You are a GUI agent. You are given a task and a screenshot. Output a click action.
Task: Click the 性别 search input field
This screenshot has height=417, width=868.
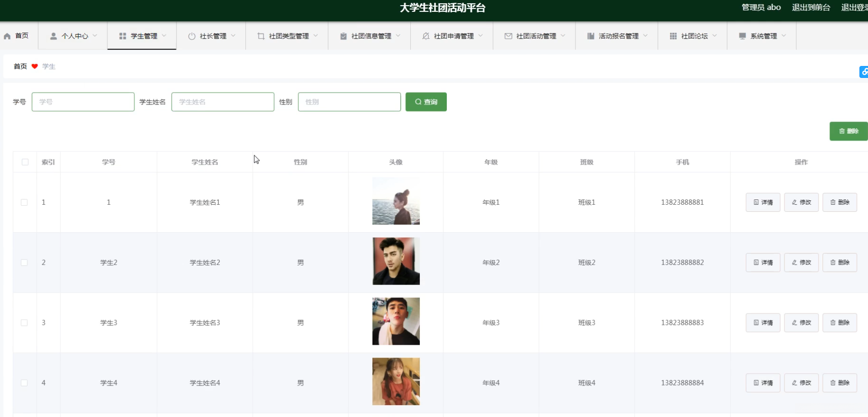[349, 102]
